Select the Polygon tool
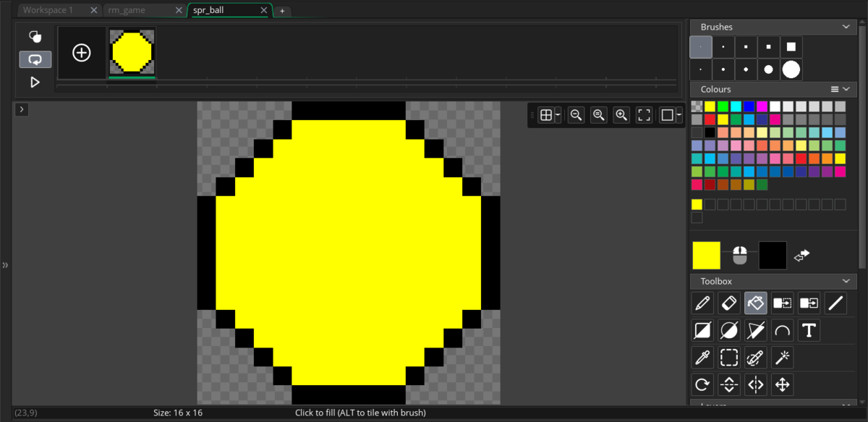Image resolution: width=868 pixels, height=422 pixels. click(x=756, y=331)
